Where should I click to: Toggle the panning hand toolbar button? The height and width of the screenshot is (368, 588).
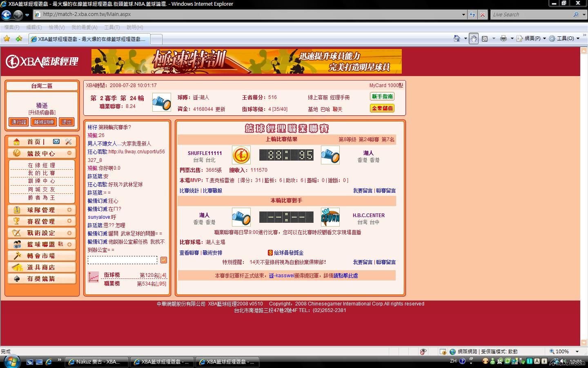(x=473, y=38)
